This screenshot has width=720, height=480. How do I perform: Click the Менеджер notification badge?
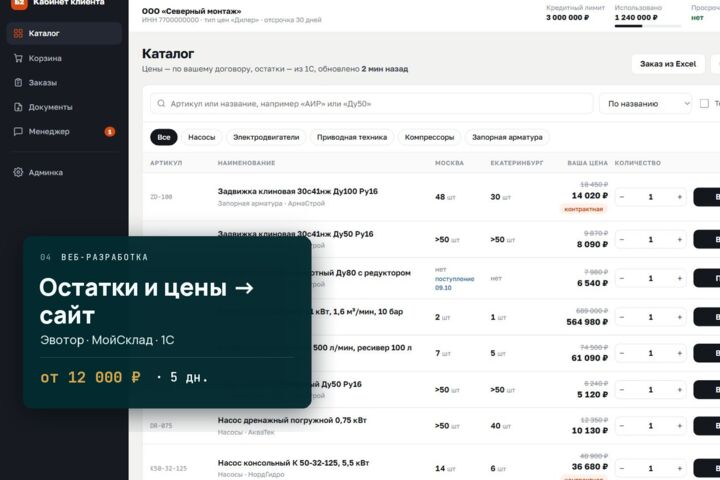tap(110, 132)
